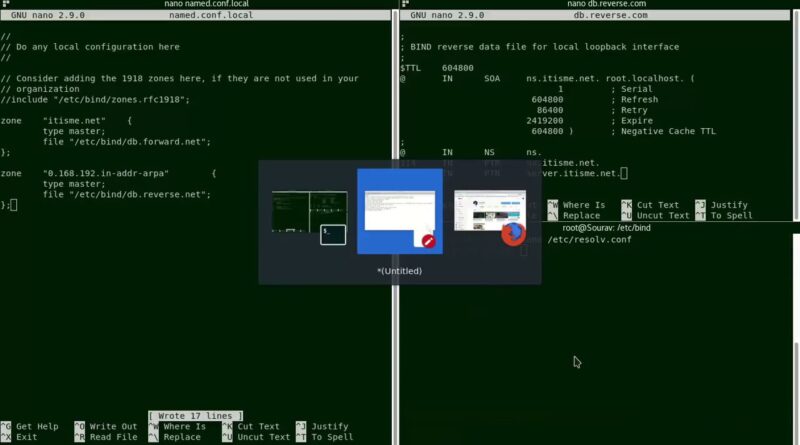Viewport: 800px width, 445px height.
Task: Click zone "0.168.192.in-addr-arpa" line
Action: tap(108, 174)
